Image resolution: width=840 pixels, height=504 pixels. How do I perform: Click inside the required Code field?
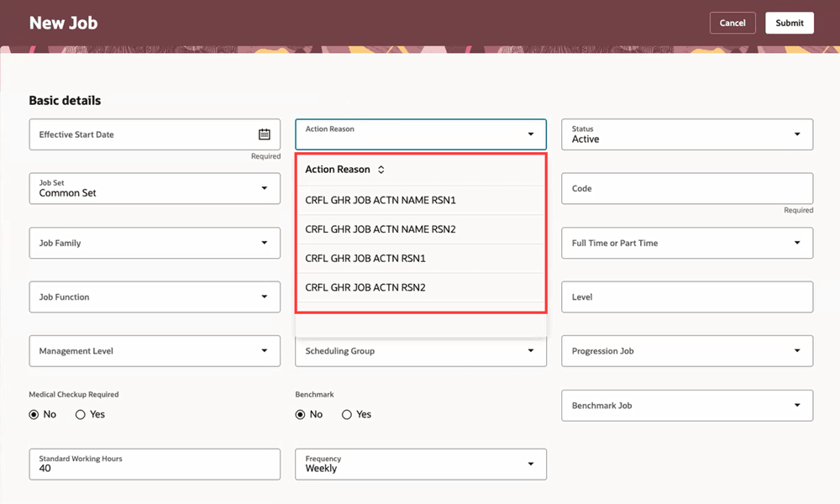tap(687, 188)
